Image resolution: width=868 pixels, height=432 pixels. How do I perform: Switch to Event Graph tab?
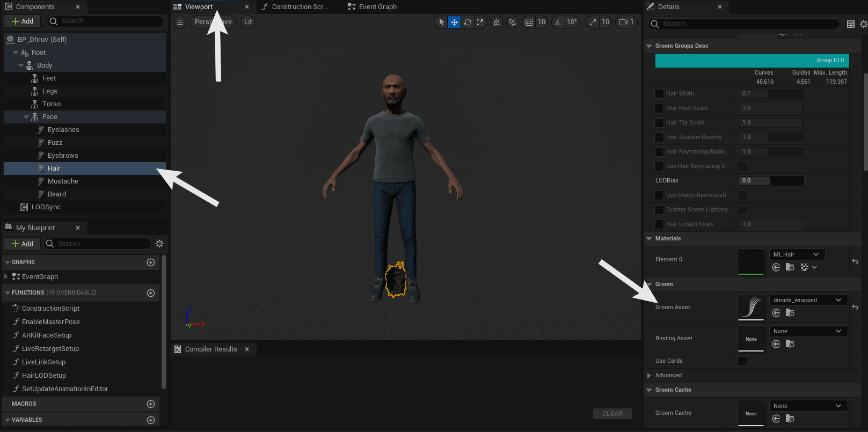click(x=372, y=7)
